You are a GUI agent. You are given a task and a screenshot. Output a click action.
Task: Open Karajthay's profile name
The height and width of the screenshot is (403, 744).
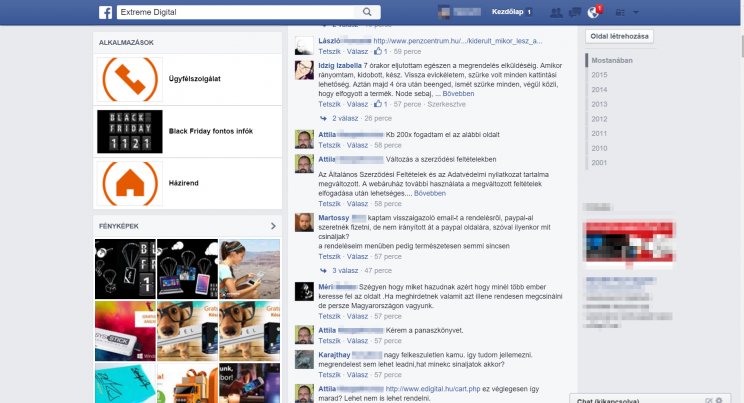[x=334, y=355]
